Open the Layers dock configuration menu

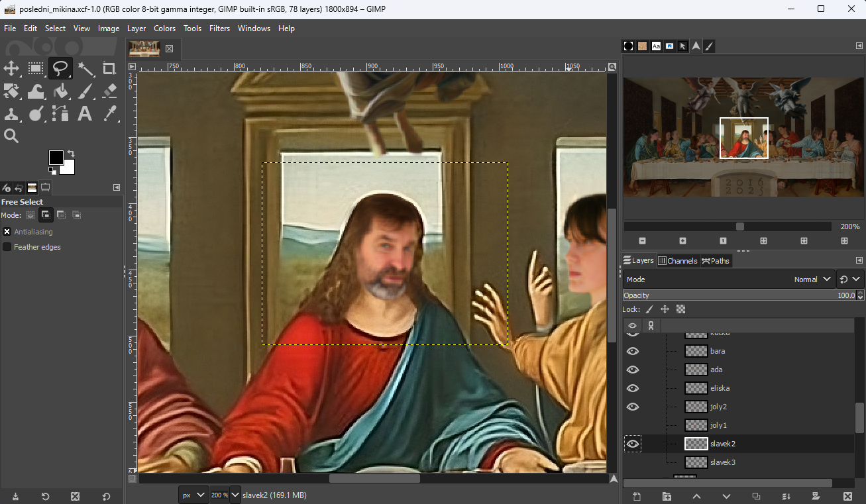click(x=859, y=260)
